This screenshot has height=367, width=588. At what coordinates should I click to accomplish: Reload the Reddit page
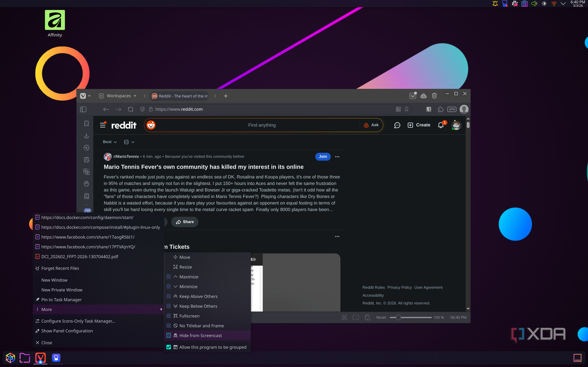click(x=130, y=109)
